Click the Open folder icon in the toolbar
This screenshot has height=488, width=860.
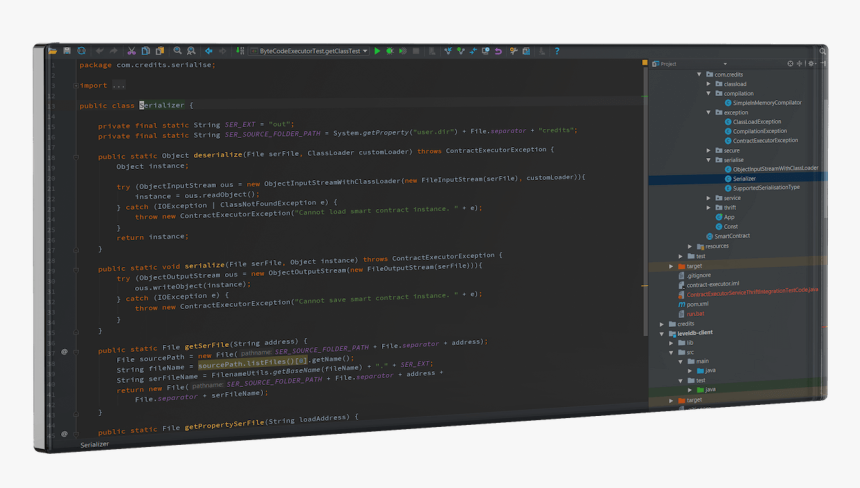[53, 51]
